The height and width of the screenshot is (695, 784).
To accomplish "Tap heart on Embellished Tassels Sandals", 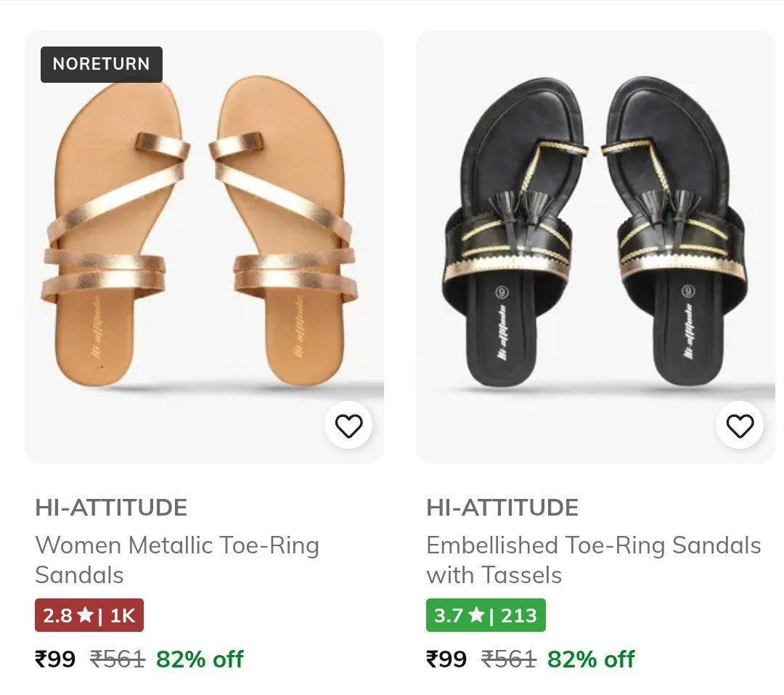I will 740,426.
